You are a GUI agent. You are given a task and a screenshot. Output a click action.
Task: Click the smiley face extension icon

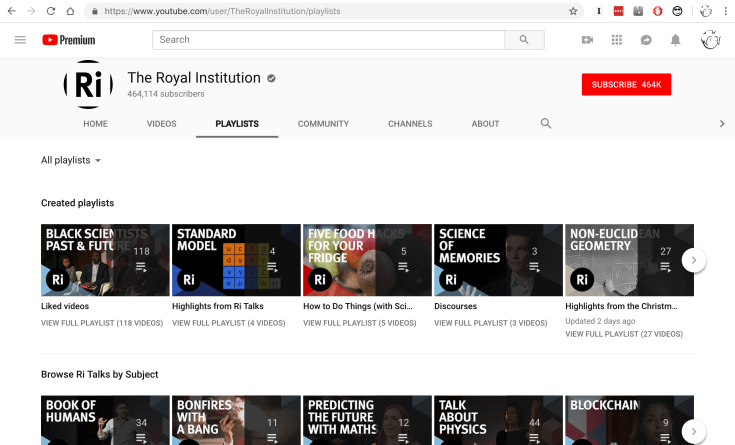[677, 11]
